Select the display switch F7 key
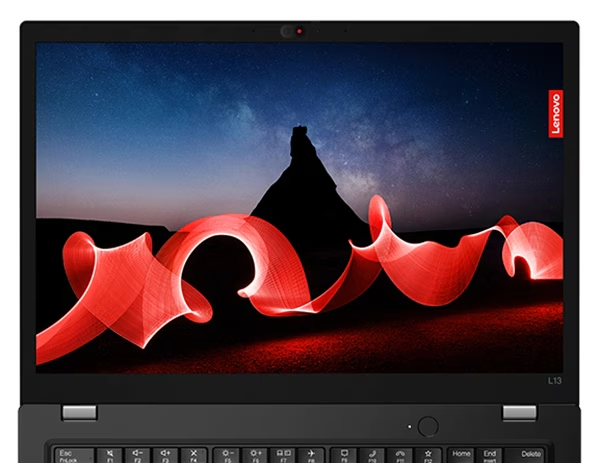600x463 pixels. (285, 455)
